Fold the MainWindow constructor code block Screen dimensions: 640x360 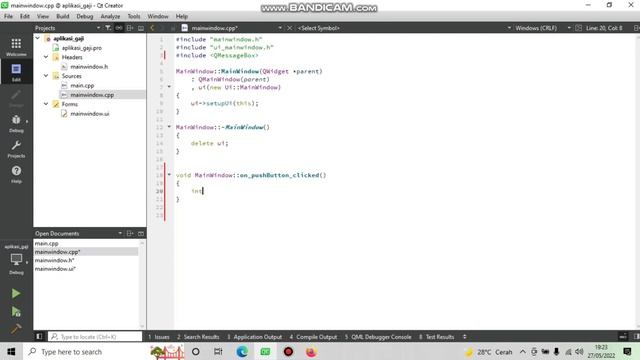click(x=169, y=87)
